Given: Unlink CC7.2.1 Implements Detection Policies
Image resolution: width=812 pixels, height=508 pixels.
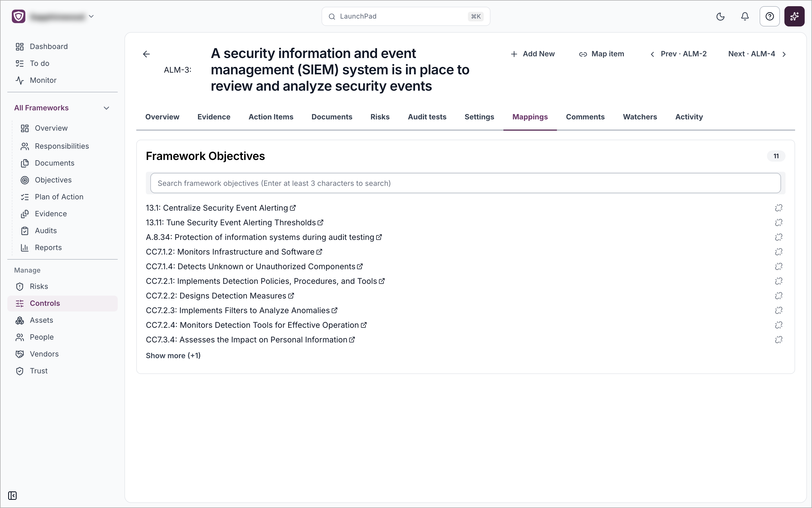Looking at the screenshot, I should coord(778,281).
